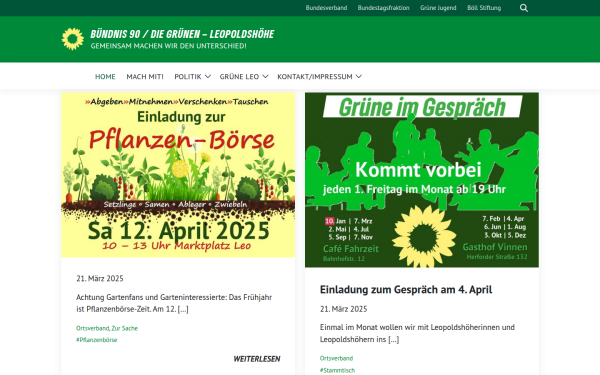The height and width of the screenshot is (375, 600).
Task: Expand the KONTAKT/IMPRESSUM dropdown chevron
Action: (x=359, y=77)
